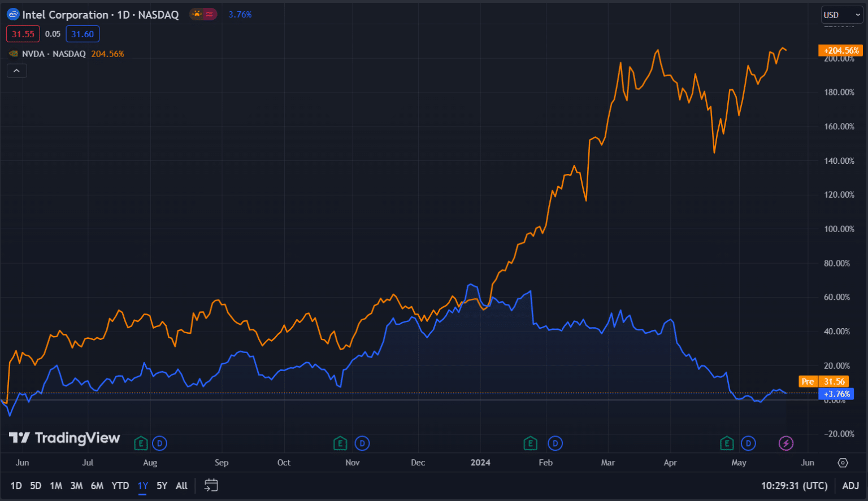This screenshot has width=868, height=501.
Task: Click the orange Pre 31.56 pre-market label
Action: (824, 382)
